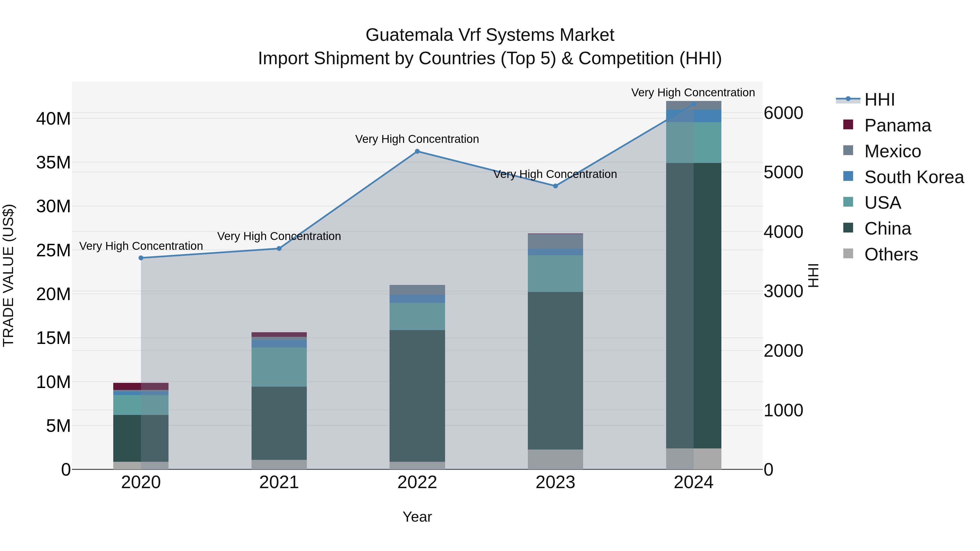Click the HHI data point for 2021

pyautogui.click(x=279, y=248)
